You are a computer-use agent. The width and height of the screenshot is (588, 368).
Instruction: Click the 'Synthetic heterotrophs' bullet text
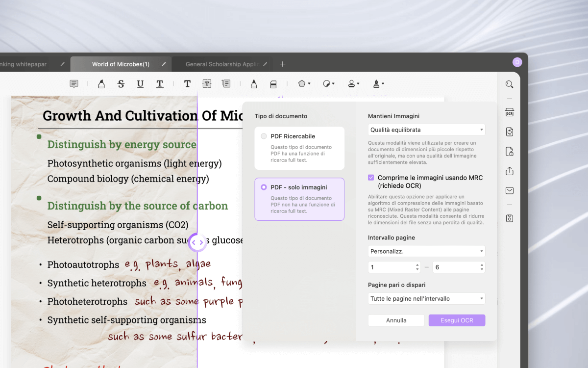click(97, 283)
